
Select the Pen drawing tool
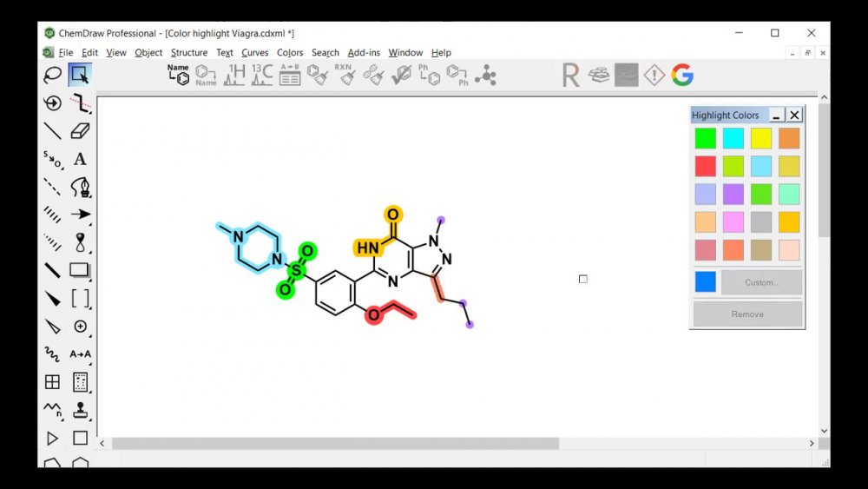pyautogui.click(x=80, y=186)
